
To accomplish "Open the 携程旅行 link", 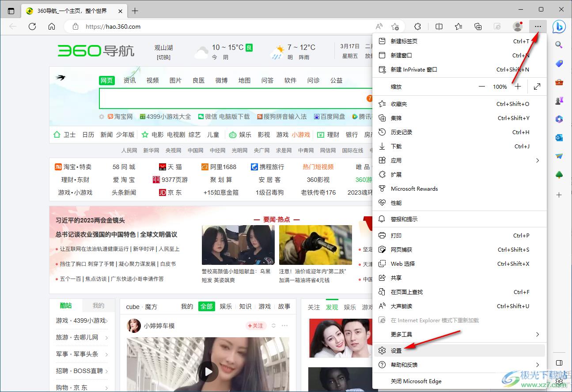I will coord(268,167).
